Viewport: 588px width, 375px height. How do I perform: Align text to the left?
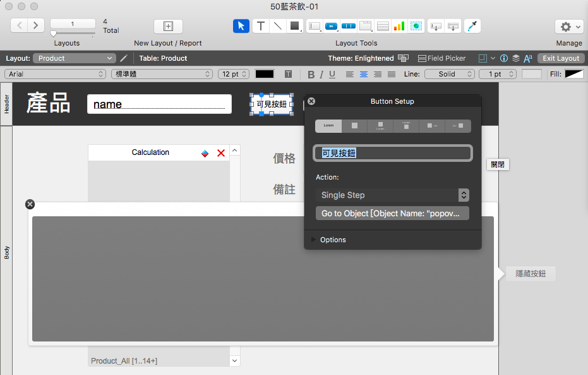(x=349, y=75)
